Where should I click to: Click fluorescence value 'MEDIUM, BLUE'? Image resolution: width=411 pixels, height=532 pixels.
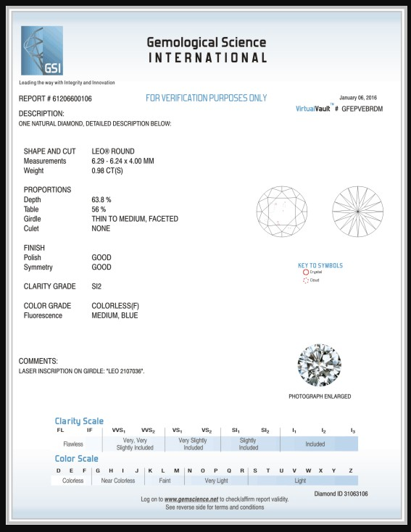[x=115, y=315]
